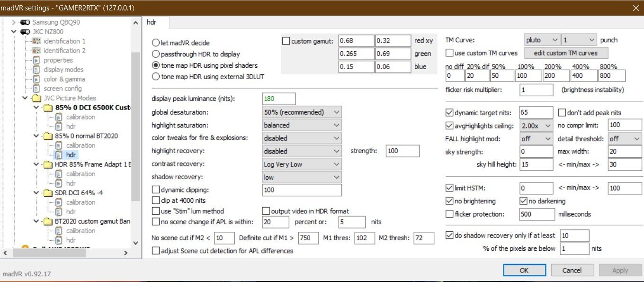
Task: Open the TM Curve pluto dropdown
Action: 542,40
